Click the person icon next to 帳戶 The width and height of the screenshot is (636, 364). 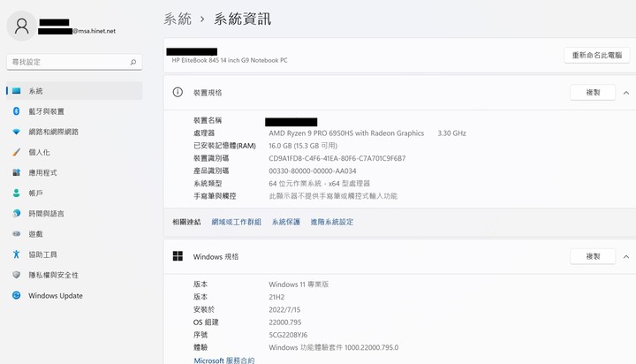(16, 193)
